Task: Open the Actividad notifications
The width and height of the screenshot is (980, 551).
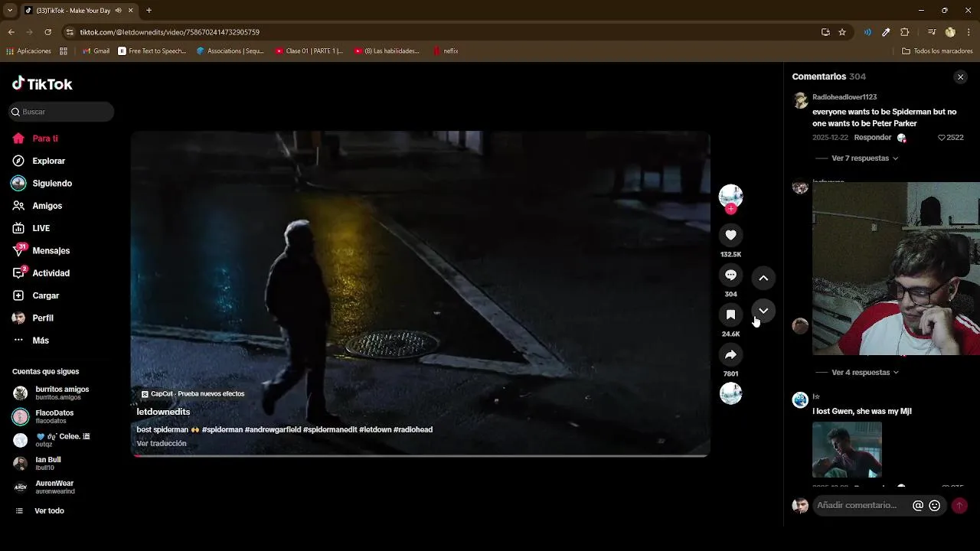Action: tap(41, 273)
